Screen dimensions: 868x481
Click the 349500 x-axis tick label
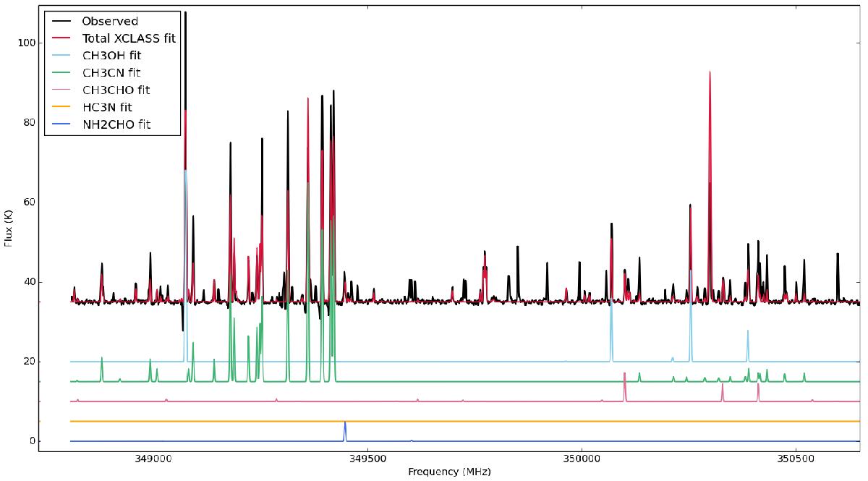click(x=367, y=459)
